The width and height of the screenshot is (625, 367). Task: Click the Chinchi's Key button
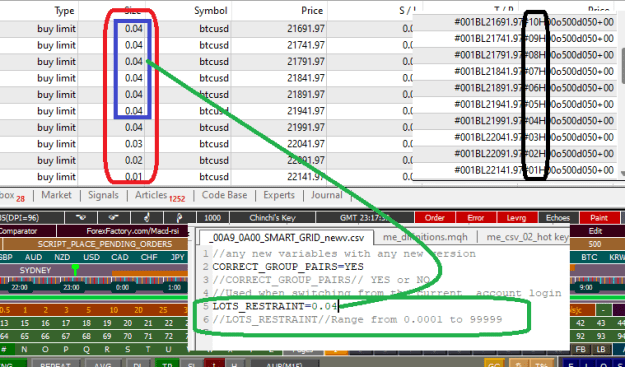coord(272,218)
